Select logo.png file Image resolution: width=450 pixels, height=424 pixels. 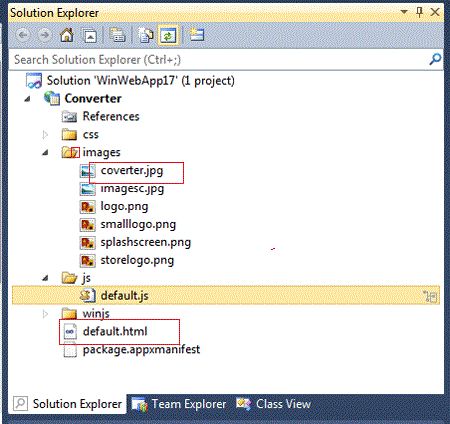coord(124,207)
